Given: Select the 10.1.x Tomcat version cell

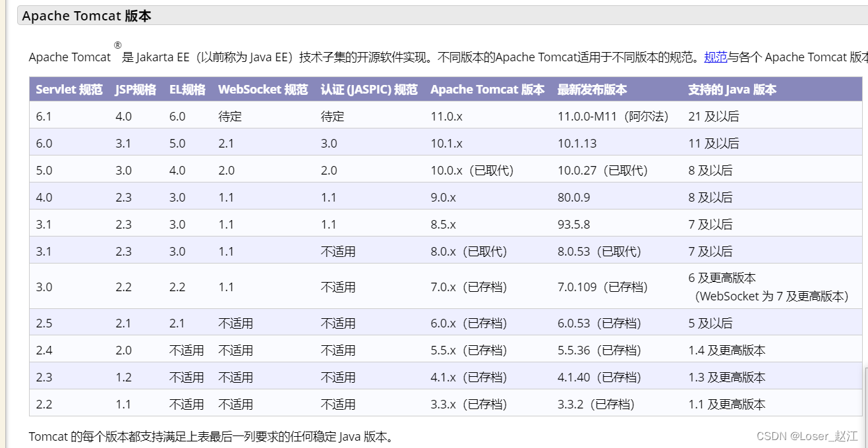Looking at the screenshot, I should click(447, 144).
